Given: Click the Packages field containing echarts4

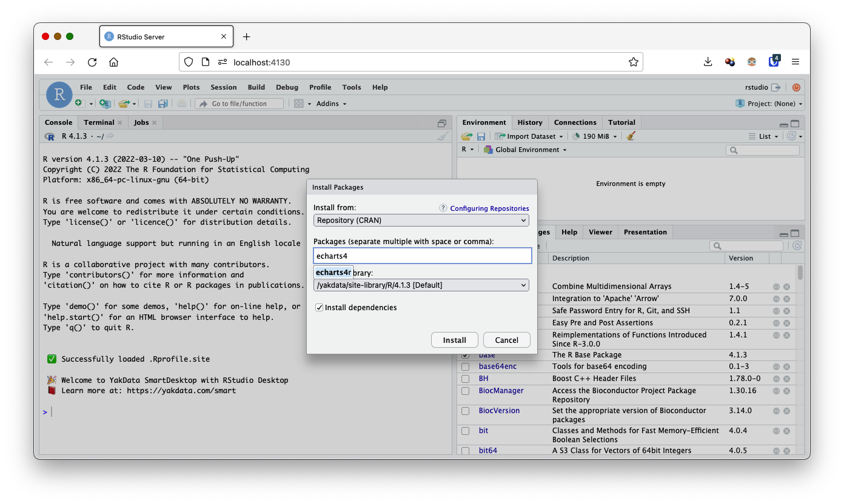Looking at the screenshot, I should (x=423, y=256).
